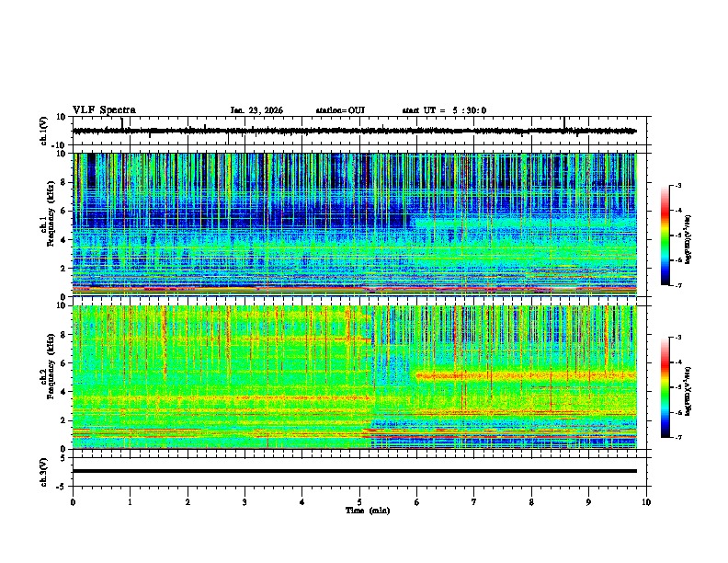The width and height of the screenshot is (728, 563).
Task: Click the red 5 kHz band in ch.2 spectrogram
Action: point(526,374)
